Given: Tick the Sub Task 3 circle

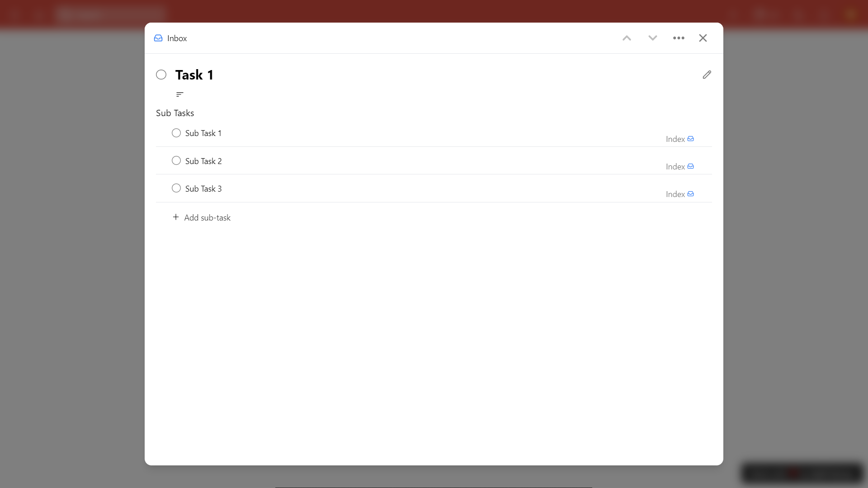Looking at the screenshot, I should (176, 188).
